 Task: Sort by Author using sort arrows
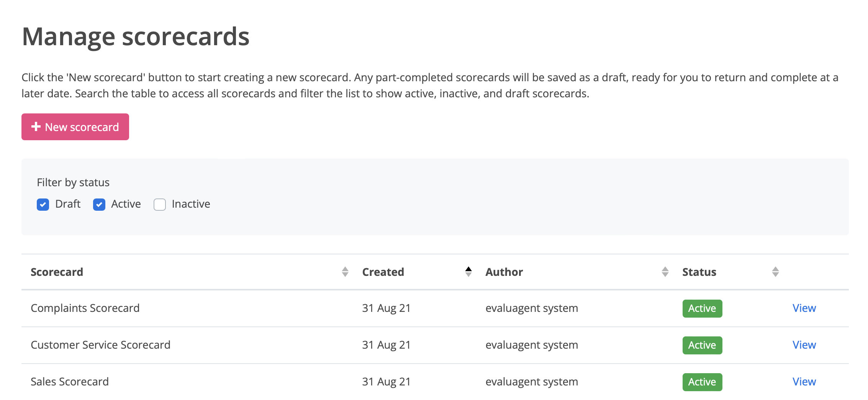(665, 272)
